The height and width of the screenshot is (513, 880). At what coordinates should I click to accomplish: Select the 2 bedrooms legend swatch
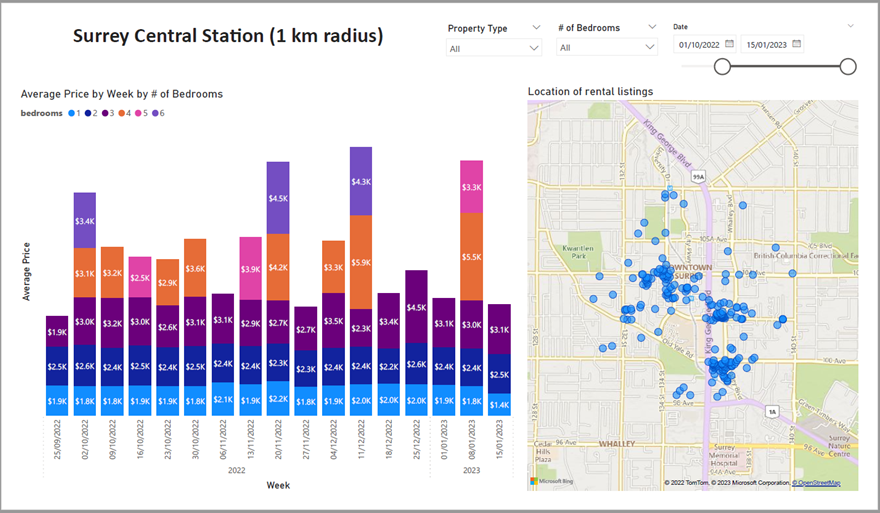tap(88, 113)
